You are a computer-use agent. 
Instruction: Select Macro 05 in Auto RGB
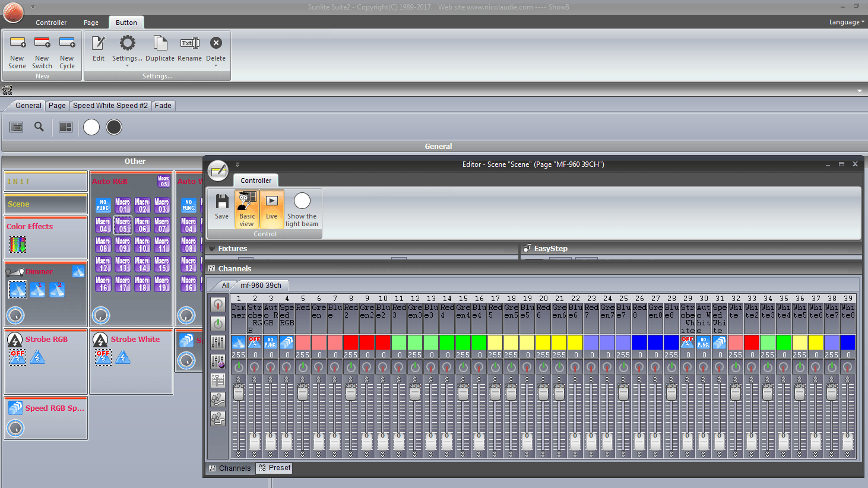pos(123,225)
